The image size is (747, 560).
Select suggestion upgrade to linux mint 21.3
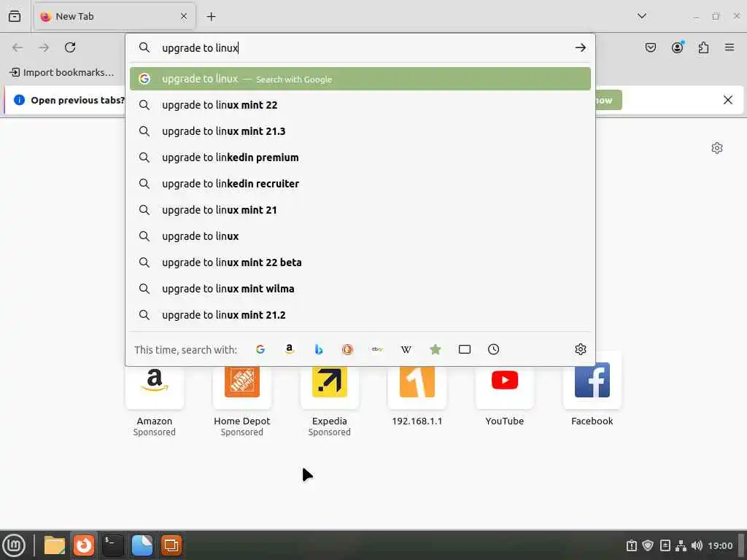(x=360, y=131)
